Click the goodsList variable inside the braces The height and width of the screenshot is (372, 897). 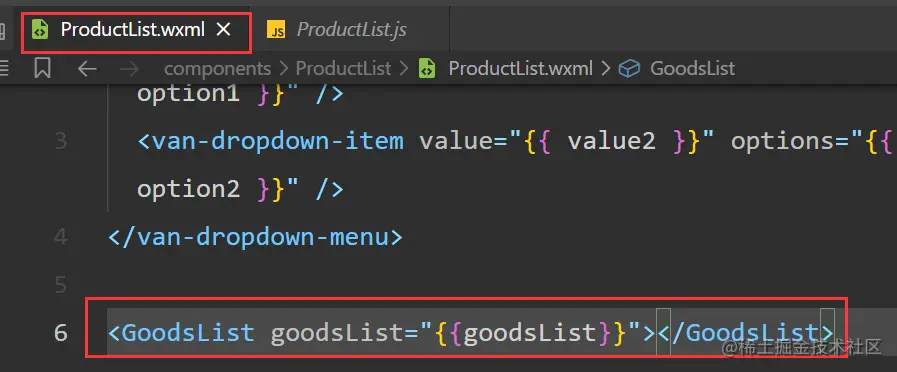[530, 333]
